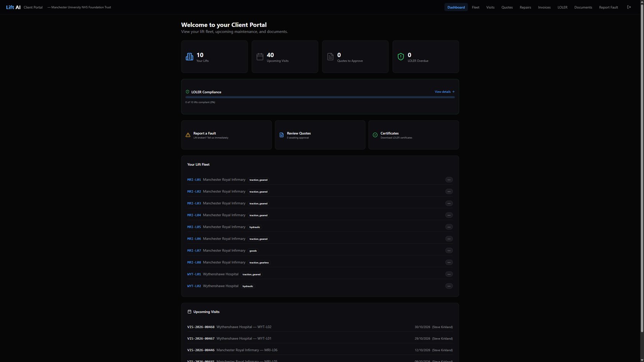
Task: Click the 30/10/2026 visit date
Action: [422, 327]
